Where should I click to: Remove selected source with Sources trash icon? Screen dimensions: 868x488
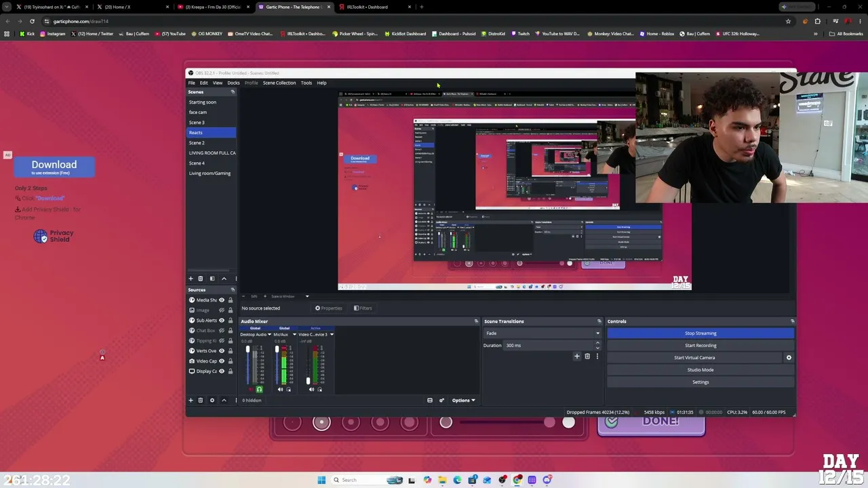[200, 400]
